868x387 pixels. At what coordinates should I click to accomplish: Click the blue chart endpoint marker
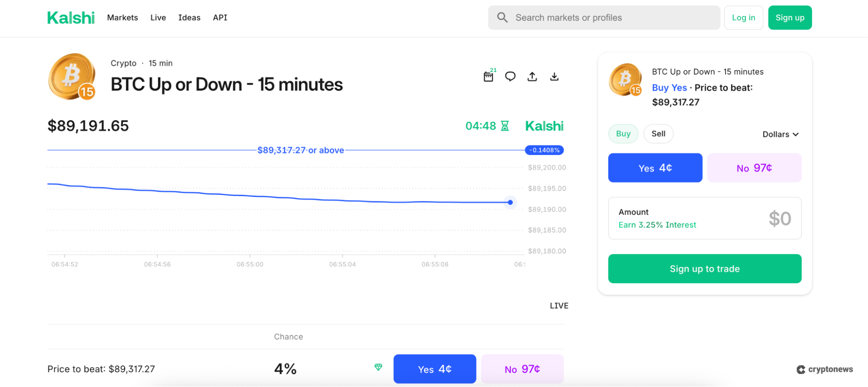click(510, 202)
